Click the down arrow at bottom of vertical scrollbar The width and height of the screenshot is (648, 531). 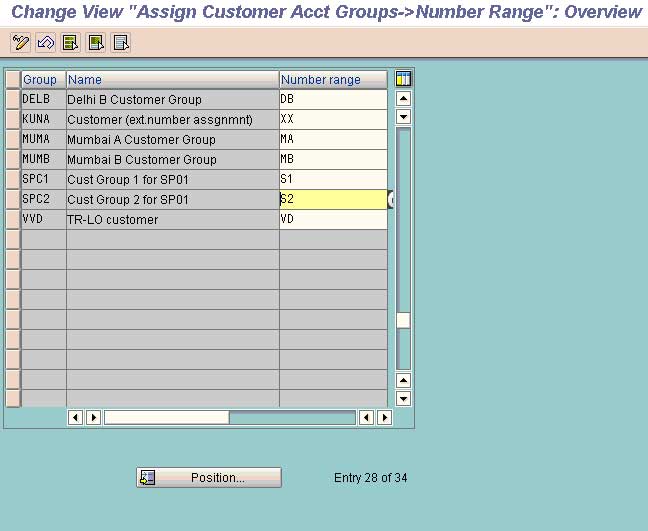click(403, 398)
